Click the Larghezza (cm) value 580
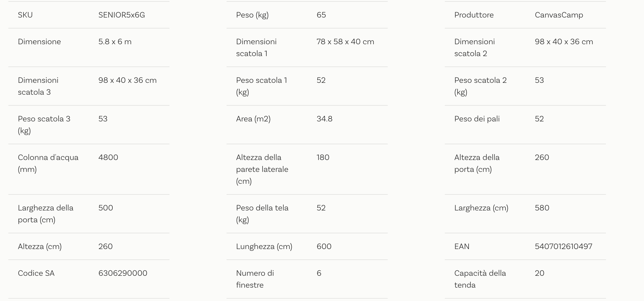Screen dimensions: 644x301 click(x=542, y=208)
